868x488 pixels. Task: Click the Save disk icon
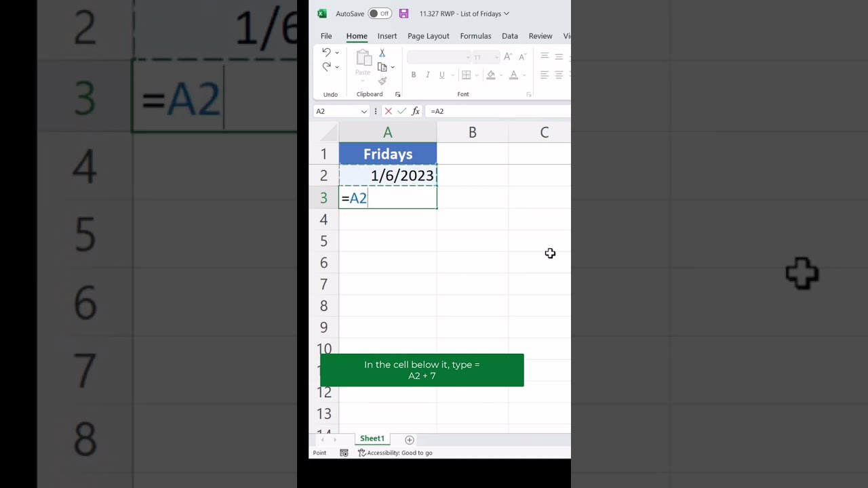click(x=403, y=14)
